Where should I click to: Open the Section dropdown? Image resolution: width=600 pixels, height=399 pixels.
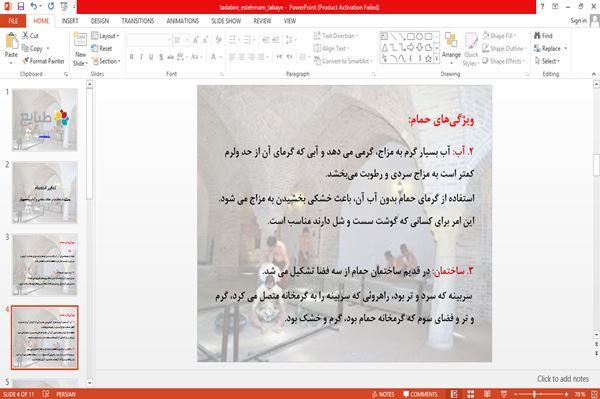106,61
